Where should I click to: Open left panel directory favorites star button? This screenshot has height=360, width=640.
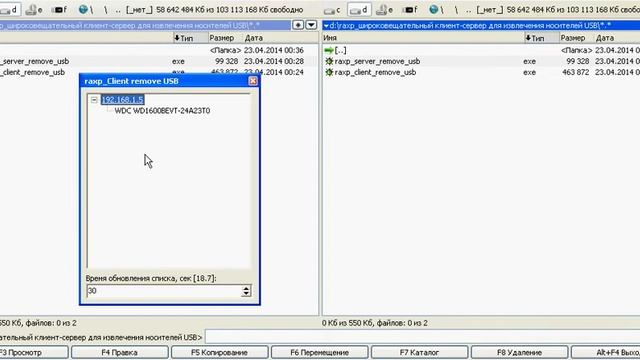(298, 25)
